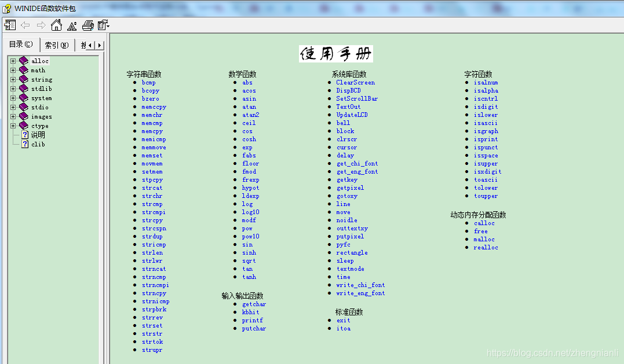
Task: Open the isxdigit function link
Action: 487,172
